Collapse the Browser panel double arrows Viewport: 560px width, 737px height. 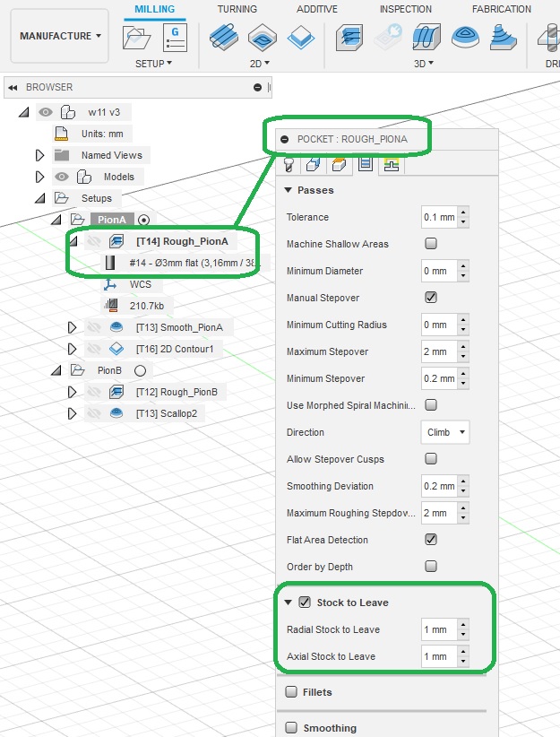13,88
